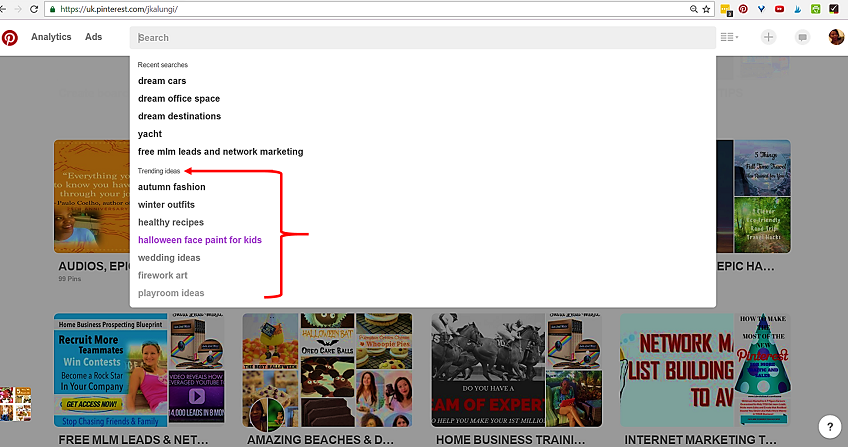Choose trending idea 'autumn fashion'
The height and width of the screenshot is (447, 848).
click(x=171, y=187)
